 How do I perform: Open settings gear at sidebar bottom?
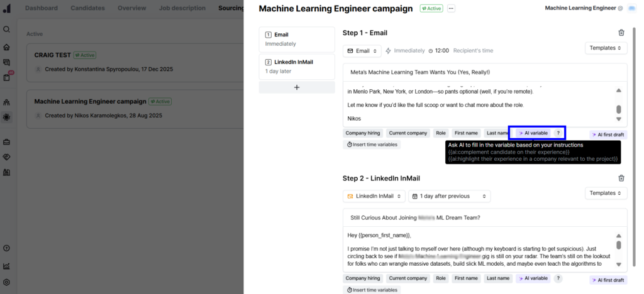click(x=6, y=282)
